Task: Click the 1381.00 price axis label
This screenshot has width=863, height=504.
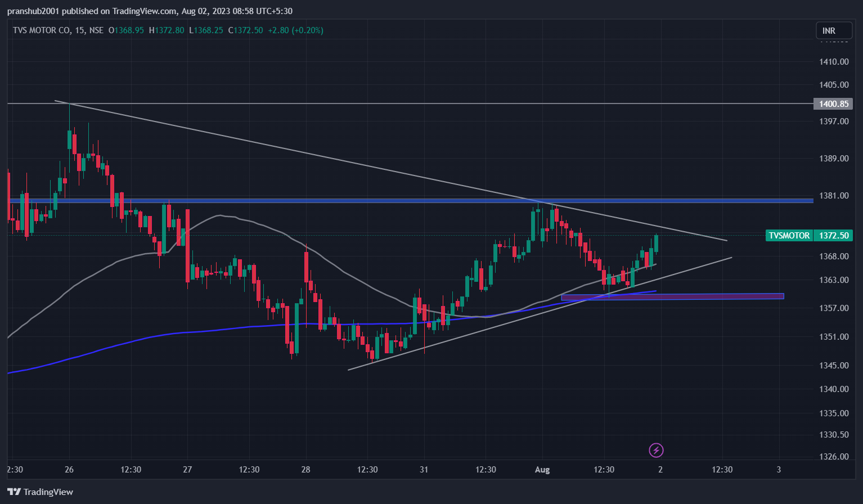Action: click(x=834, y=196)
